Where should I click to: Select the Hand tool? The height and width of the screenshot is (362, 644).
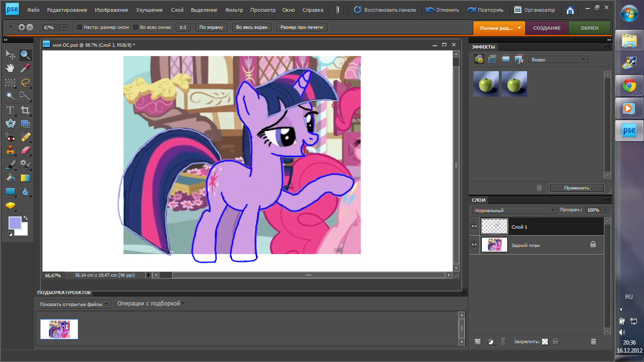(x=10, y=68)
